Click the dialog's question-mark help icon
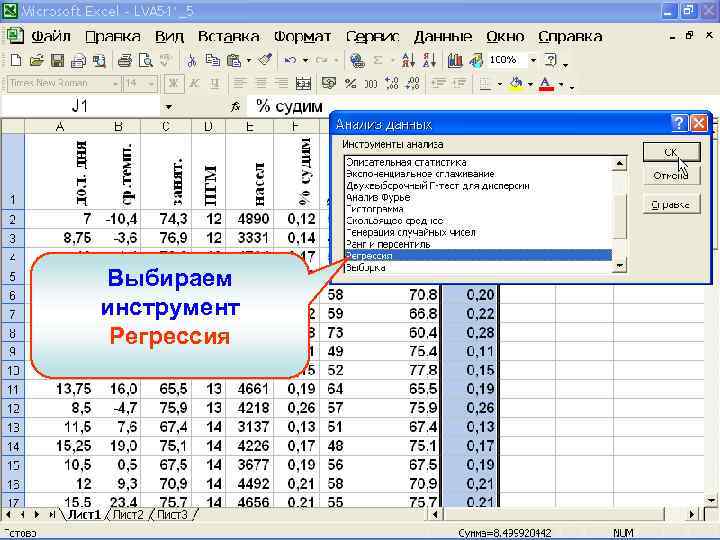This screenshot has width=720, height=540. tap(679, 123)
